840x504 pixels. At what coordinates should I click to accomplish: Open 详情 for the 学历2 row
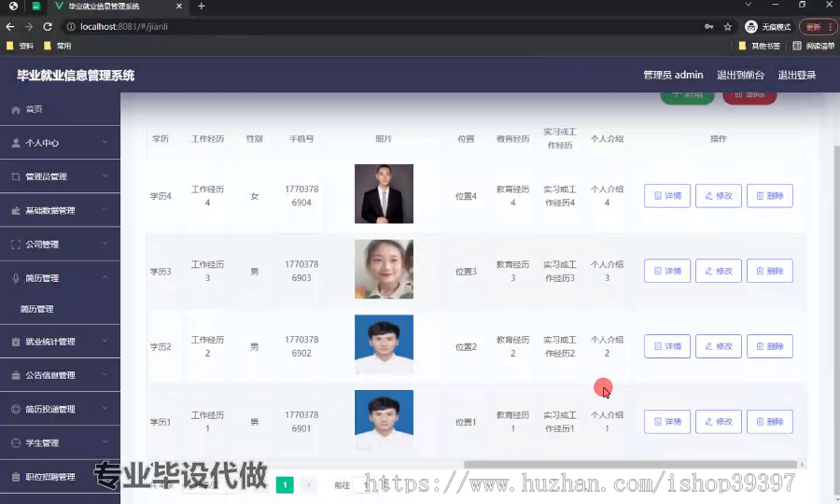[667, 346]
